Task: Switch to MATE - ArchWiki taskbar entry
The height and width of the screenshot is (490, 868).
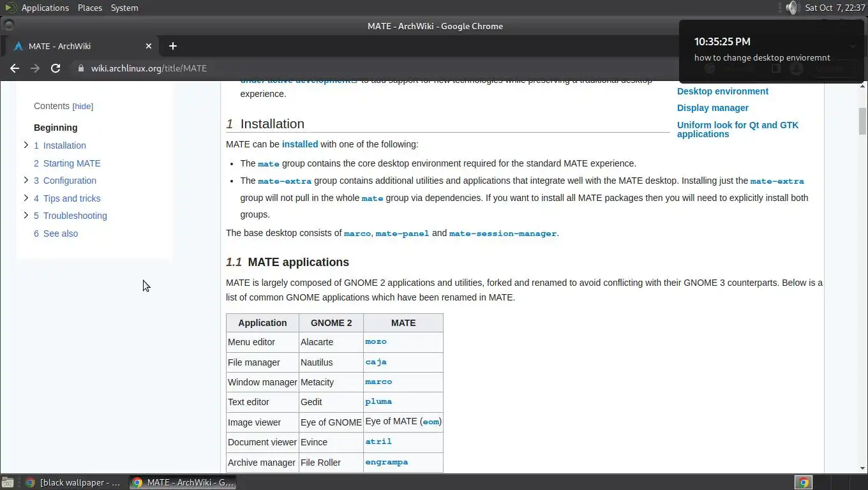Action: click(x=183, y=483)
